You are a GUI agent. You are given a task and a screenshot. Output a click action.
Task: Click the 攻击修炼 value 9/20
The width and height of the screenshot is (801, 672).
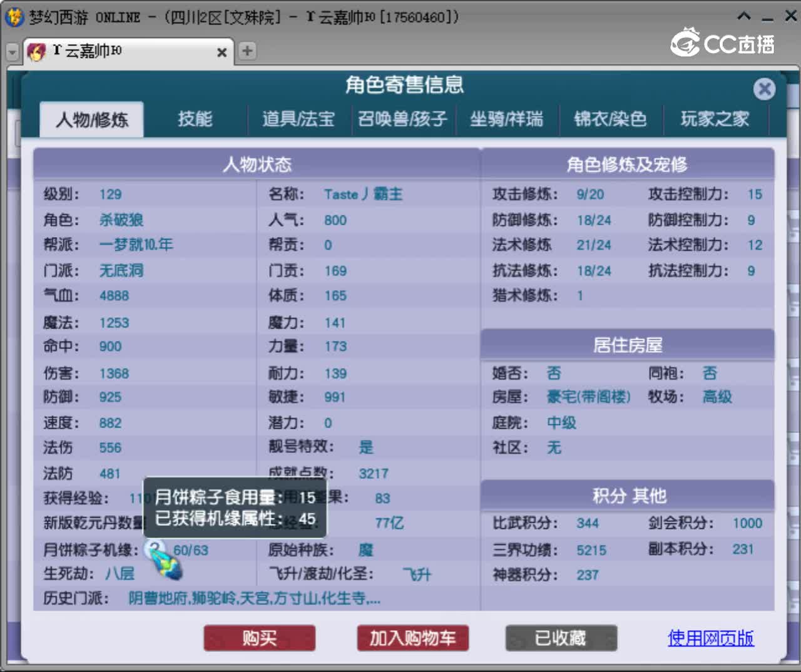590,195
